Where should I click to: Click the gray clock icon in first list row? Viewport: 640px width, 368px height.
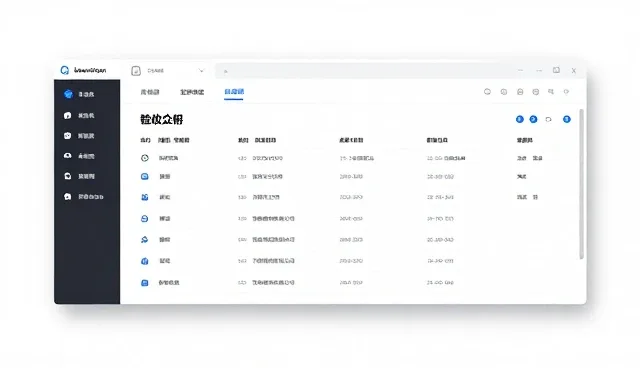144,158
